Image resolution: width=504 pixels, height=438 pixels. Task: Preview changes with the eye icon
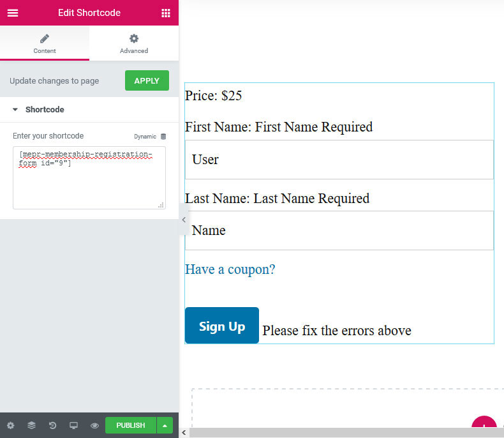click(94, 425)
